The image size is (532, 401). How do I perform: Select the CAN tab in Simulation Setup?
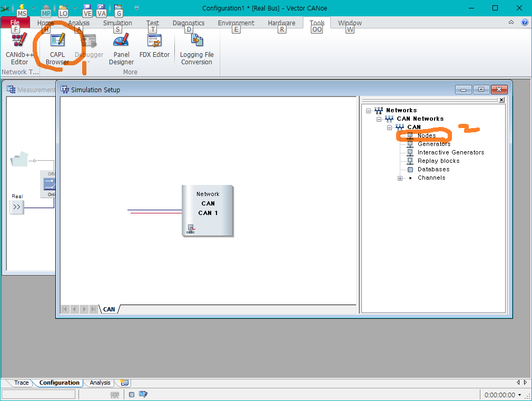coord(109,309)
